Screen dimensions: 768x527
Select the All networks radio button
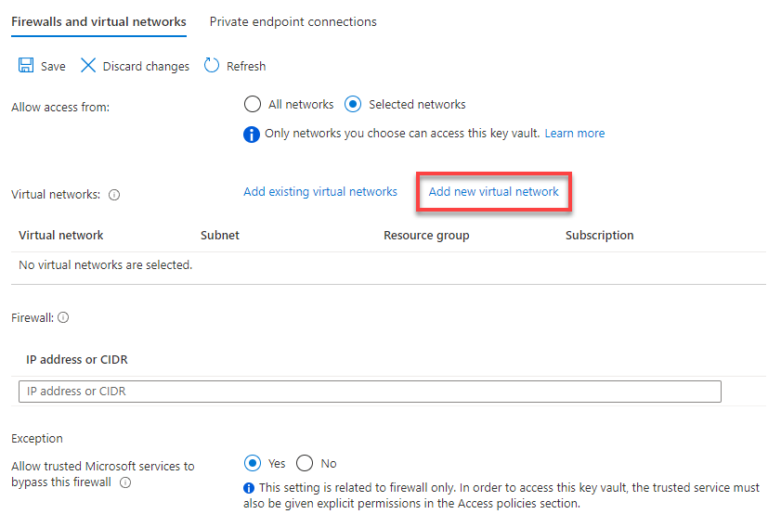[252, 104]
